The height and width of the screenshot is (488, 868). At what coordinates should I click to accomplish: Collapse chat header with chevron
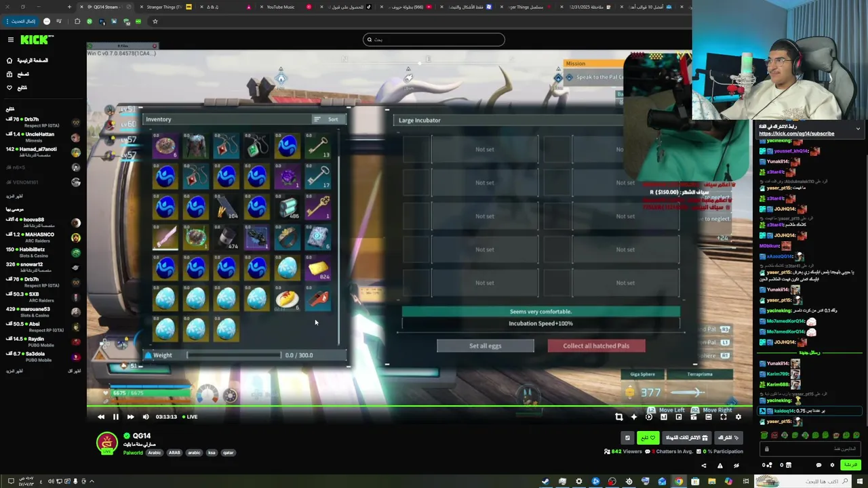tap(858, 128)
